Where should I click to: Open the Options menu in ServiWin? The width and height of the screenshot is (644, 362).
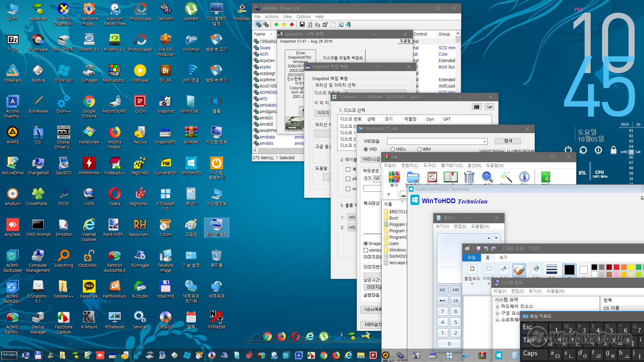tap(303, 17)
